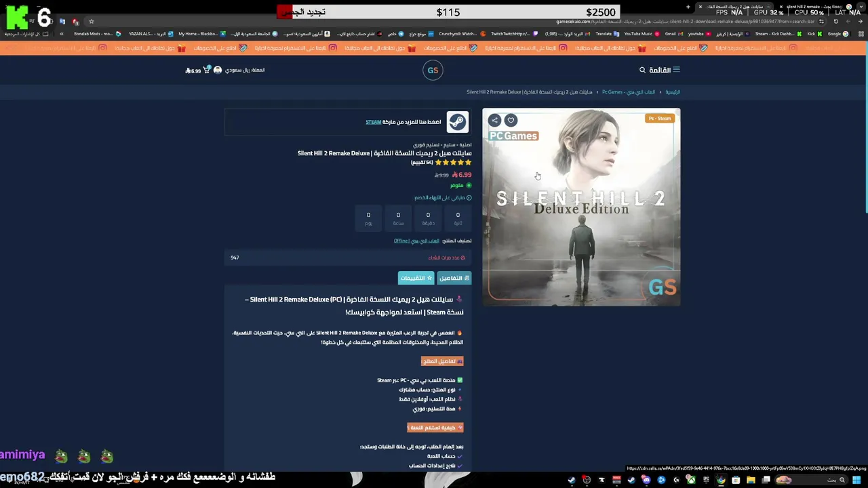Click the available status label متوفر
868x488 pixels.
click(456, 186)
